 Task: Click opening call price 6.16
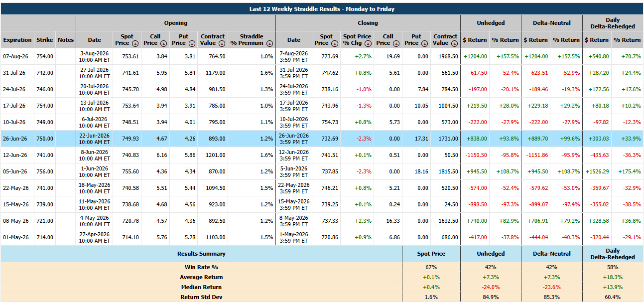pyautogui.click(x=161, y=155)
